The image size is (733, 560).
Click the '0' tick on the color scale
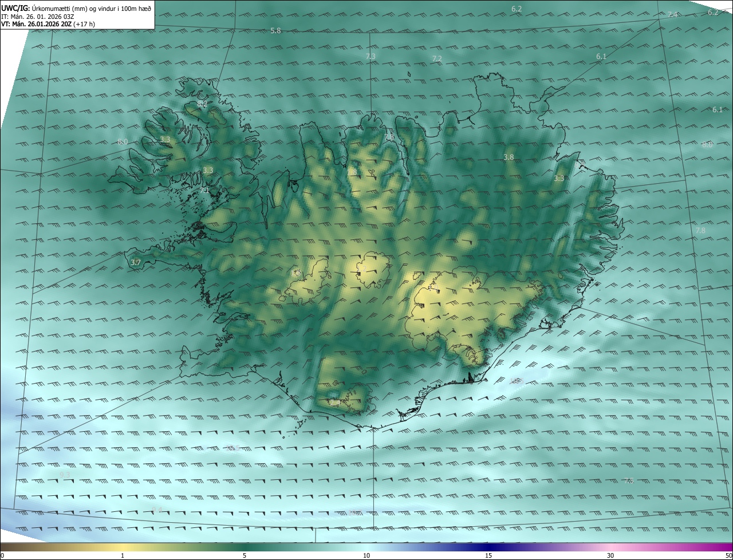(2, 555)
